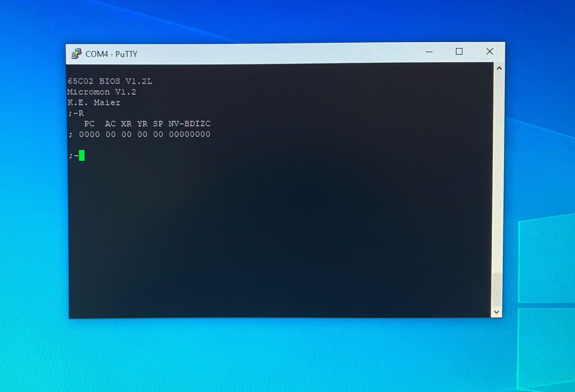Click the 00000000 flags value

[x=190, y=134]
